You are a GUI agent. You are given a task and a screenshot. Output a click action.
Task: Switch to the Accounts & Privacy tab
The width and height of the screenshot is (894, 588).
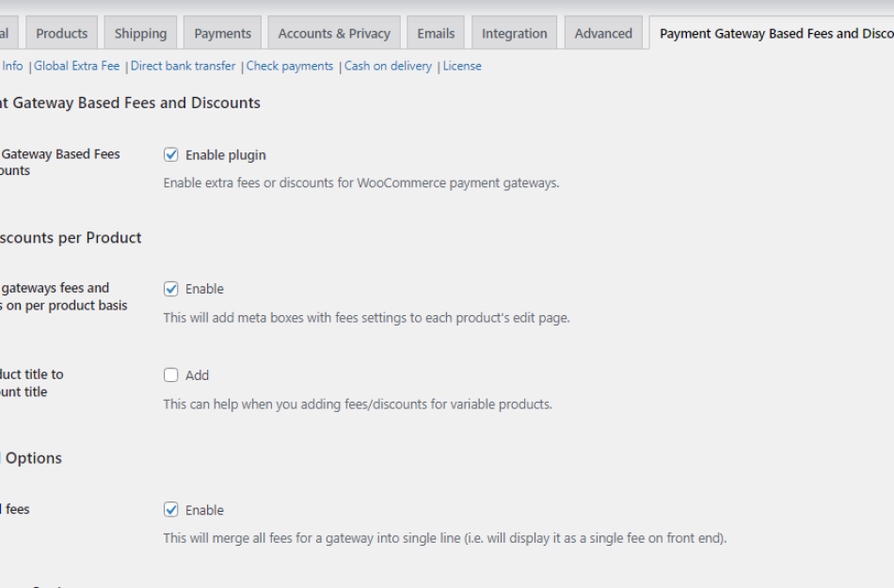tap(333, 32)
